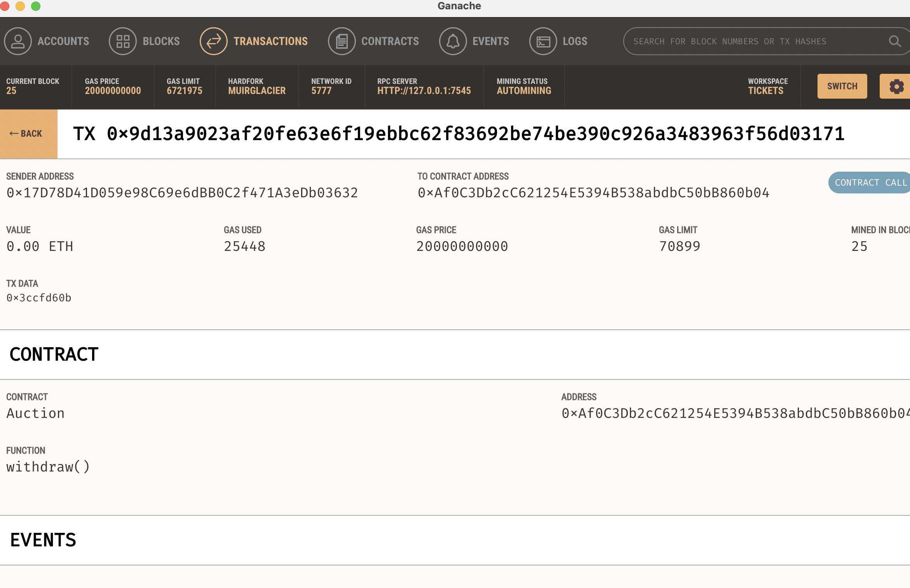Click the Switch workspace button

tap(842, 86)
